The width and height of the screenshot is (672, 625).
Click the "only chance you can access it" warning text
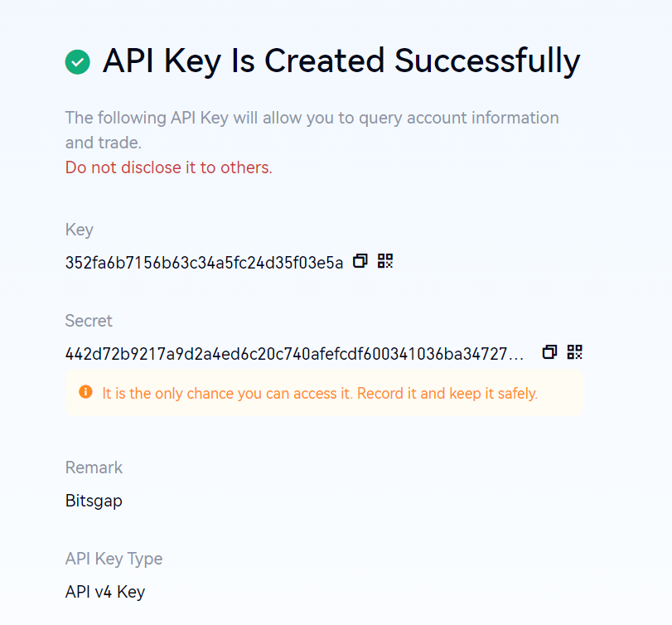click(x=320, y=393)
